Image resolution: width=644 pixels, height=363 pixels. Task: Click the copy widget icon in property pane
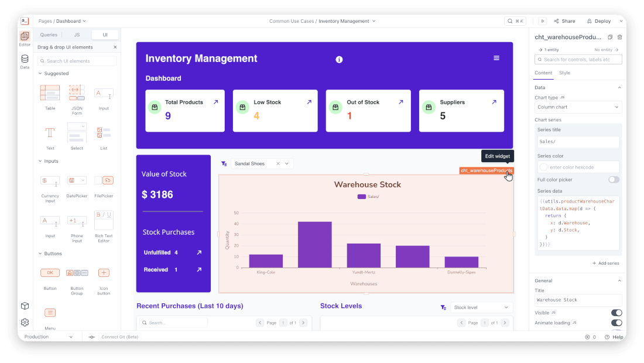610,37
